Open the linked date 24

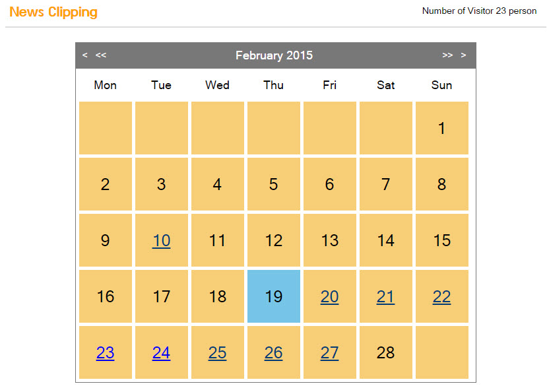[161, 352]
